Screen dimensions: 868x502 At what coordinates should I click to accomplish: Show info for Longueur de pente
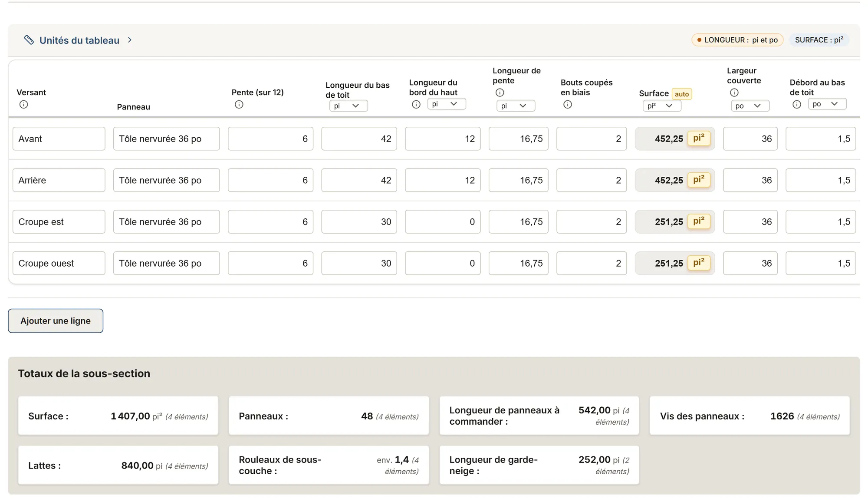[x=500, y=92]
